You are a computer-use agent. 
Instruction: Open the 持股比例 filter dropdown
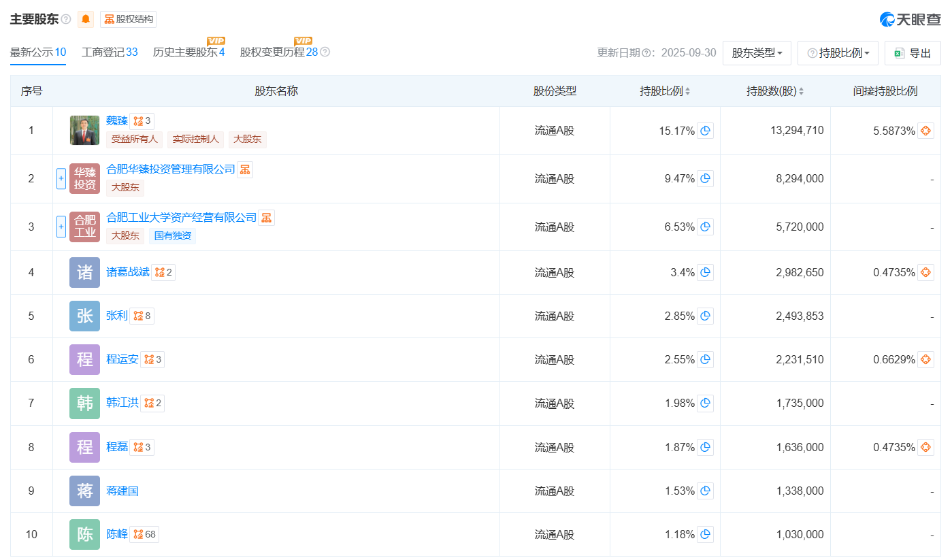tap(838, 53)
